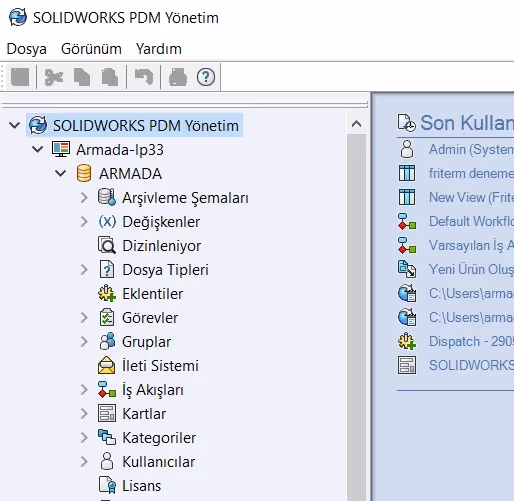Expand the İş Akışları node

84,390
